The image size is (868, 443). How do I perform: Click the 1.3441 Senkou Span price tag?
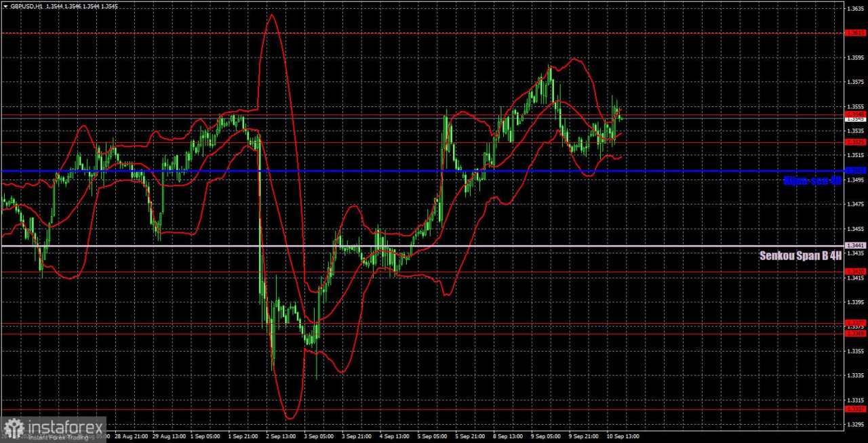[x=855, y=245]
